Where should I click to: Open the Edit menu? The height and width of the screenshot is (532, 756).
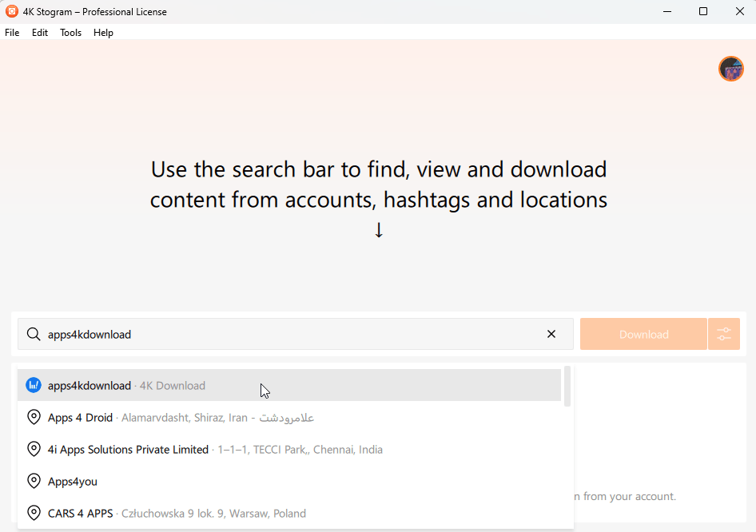(x=39, y=32)
